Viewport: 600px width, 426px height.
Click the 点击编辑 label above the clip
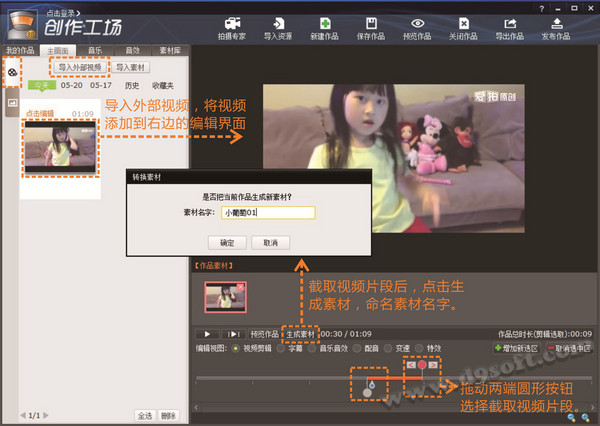tap(40, 114)
